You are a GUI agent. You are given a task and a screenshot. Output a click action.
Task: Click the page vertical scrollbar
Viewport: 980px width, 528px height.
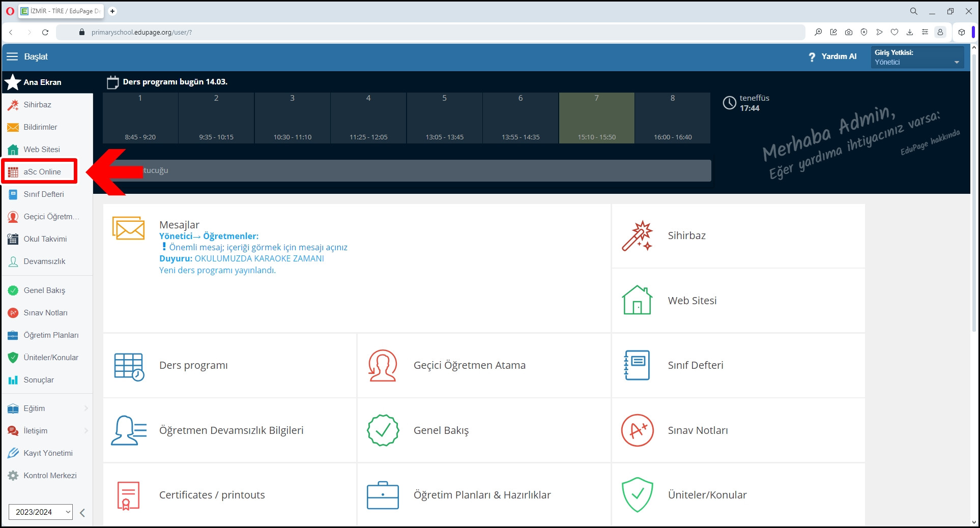tap(974, 193)
